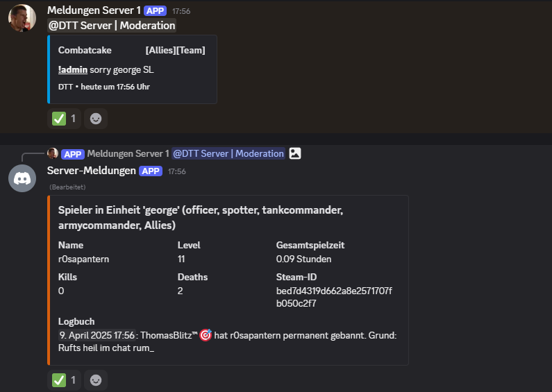552x392 pixels.
Task: Click the '9. April 2025 17:56' logbook timestamp
Action: [97, 336]
